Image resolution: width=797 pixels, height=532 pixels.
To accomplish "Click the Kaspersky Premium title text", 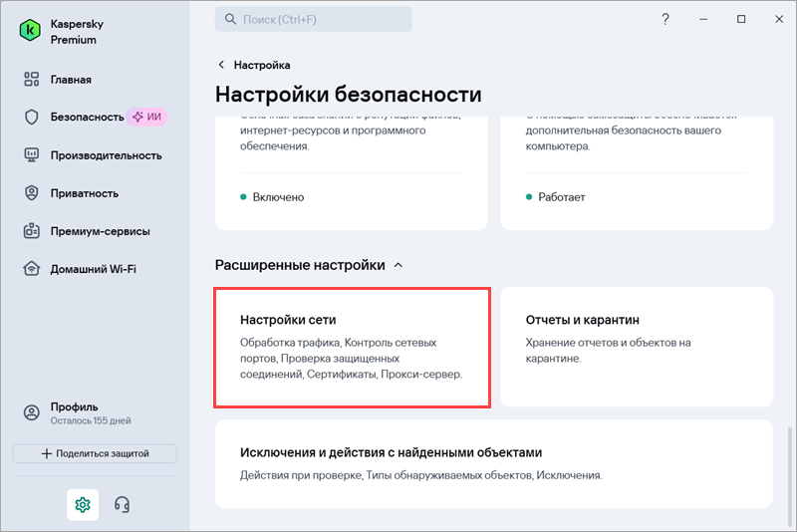I will click(x=77, y=32).
